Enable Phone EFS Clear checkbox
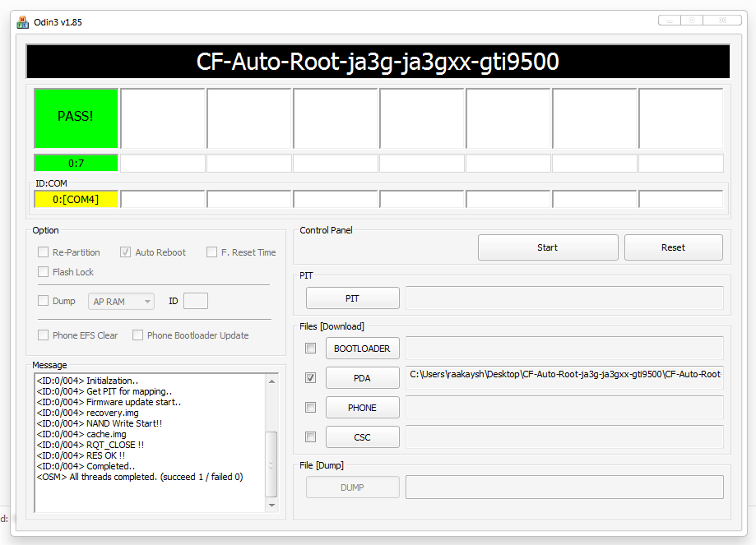 tap(44, 335)
